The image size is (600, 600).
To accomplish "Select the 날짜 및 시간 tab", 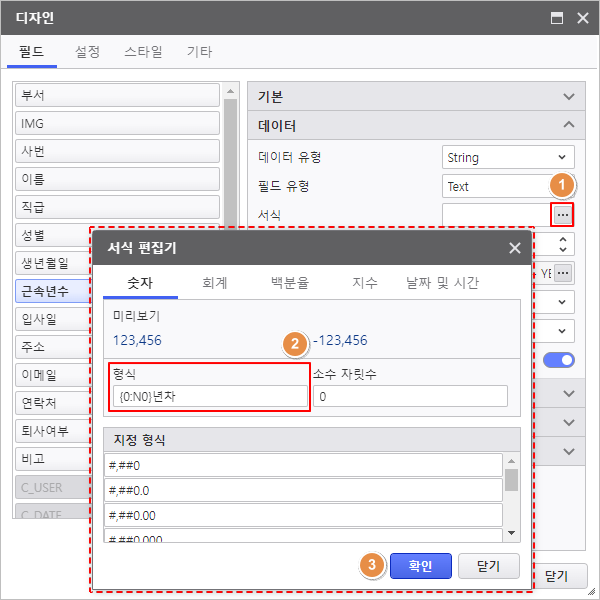I will 441,283.
